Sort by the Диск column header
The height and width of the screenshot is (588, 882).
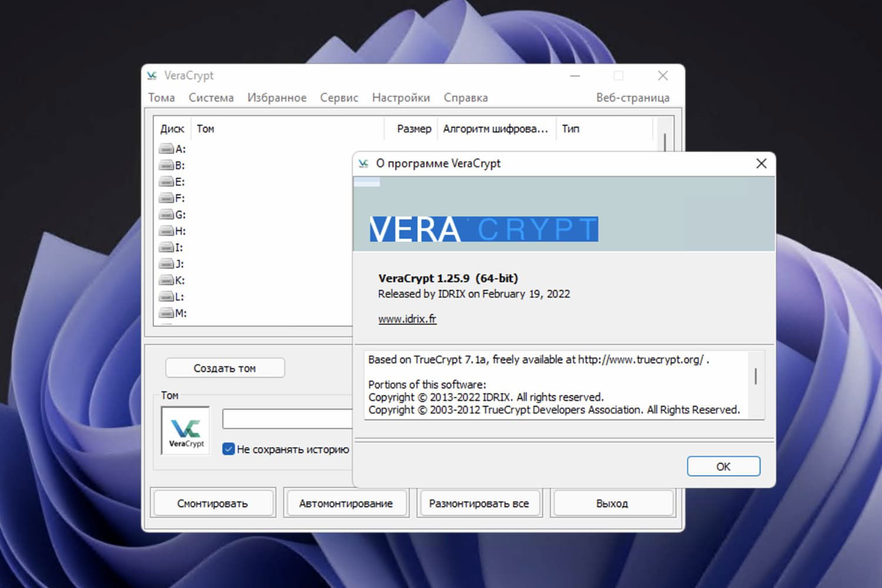tap(172, 129)
